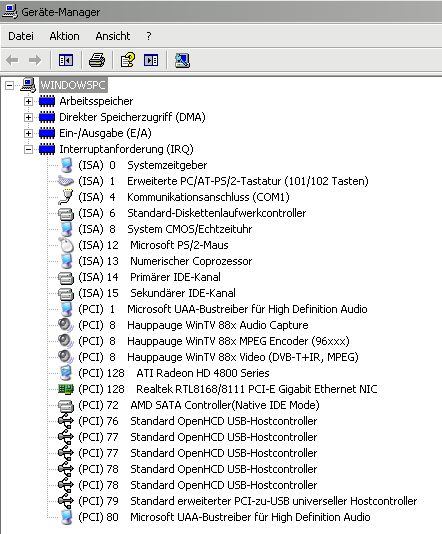
Task: Click the AMD SATA Controller device icon
Action: coord(66,406)
